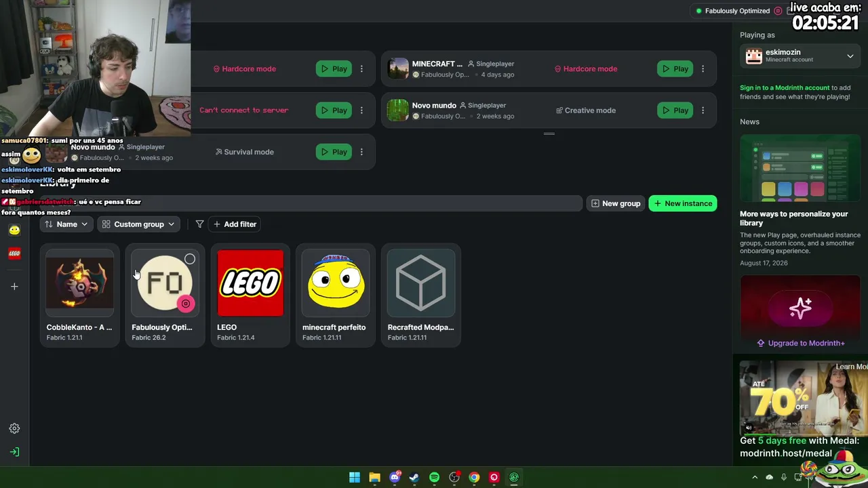This screenshot has height=488, width=868.
Task: Open more options for Survival mode world
Action: click(361, 152)
